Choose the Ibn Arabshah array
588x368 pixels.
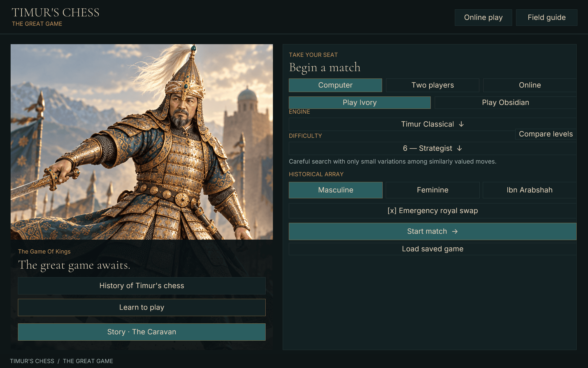coord(529,190)
